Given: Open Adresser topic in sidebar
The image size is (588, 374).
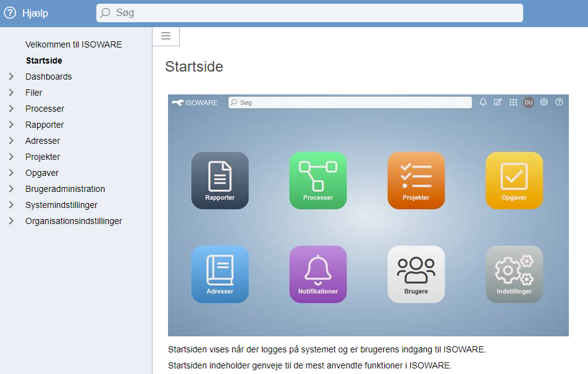Looking at the screenshot, I should coord(43,141).
